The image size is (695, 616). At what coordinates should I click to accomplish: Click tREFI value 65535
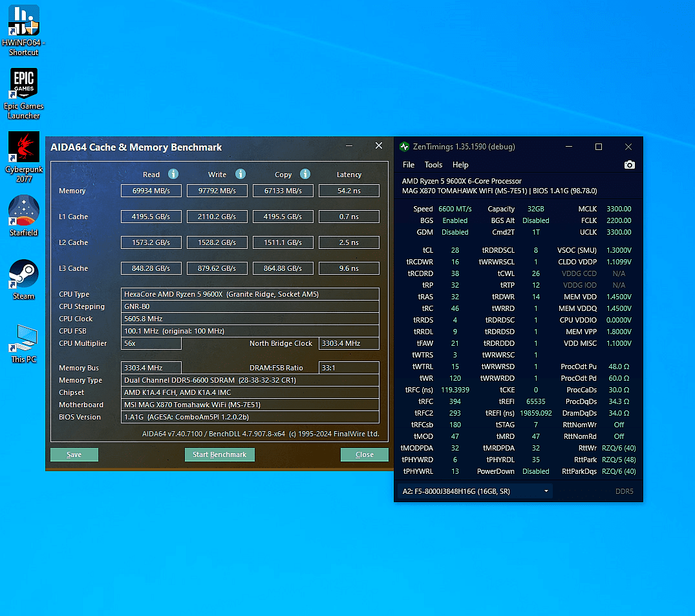pyautogui.click(x=536, y=401)
